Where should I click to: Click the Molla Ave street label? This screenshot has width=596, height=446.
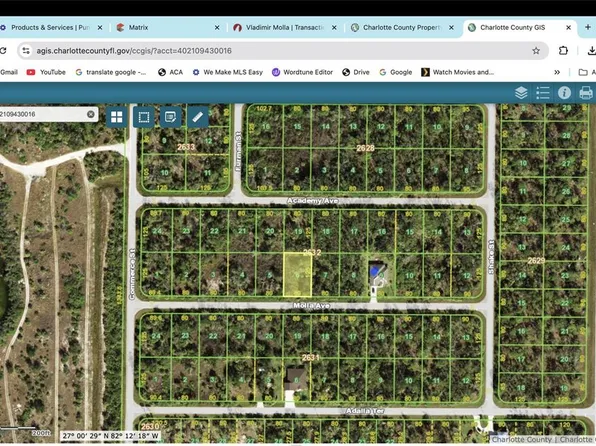(x=311, y=305)
